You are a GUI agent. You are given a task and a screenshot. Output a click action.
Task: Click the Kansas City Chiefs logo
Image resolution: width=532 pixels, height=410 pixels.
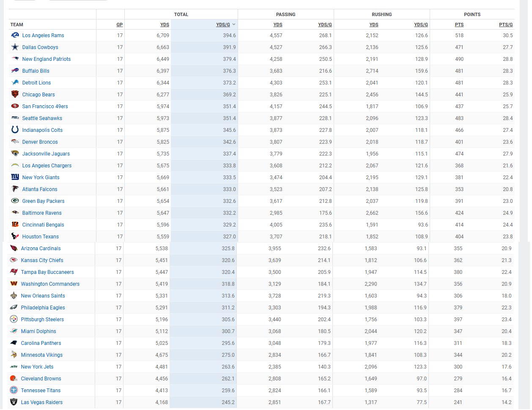[x=14, y=260]
